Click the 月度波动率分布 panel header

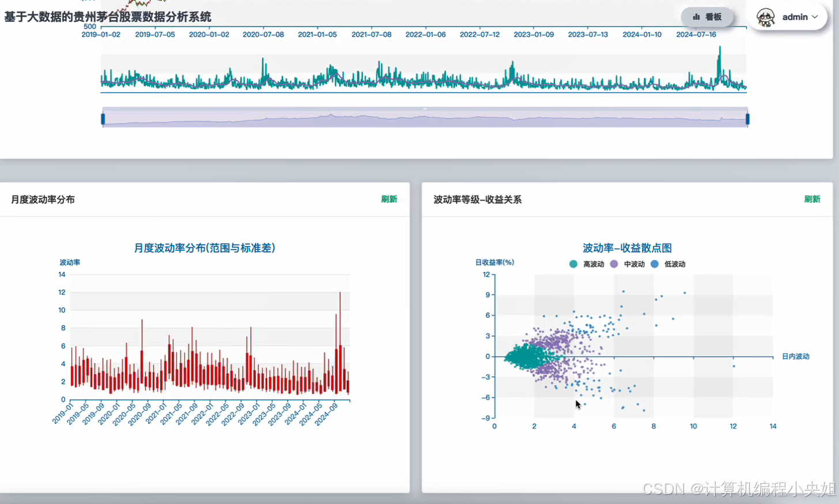tap(43, 200)
